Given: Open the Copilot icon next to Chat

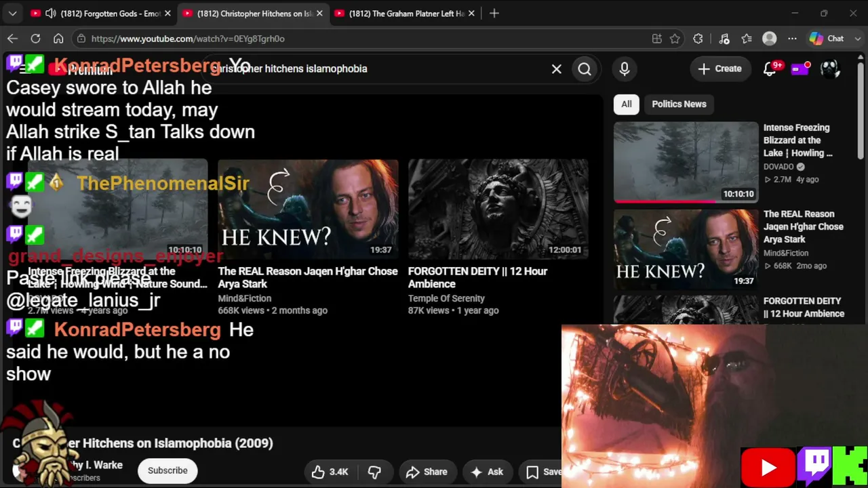Looking at the screenshot, I should point(816,39).
